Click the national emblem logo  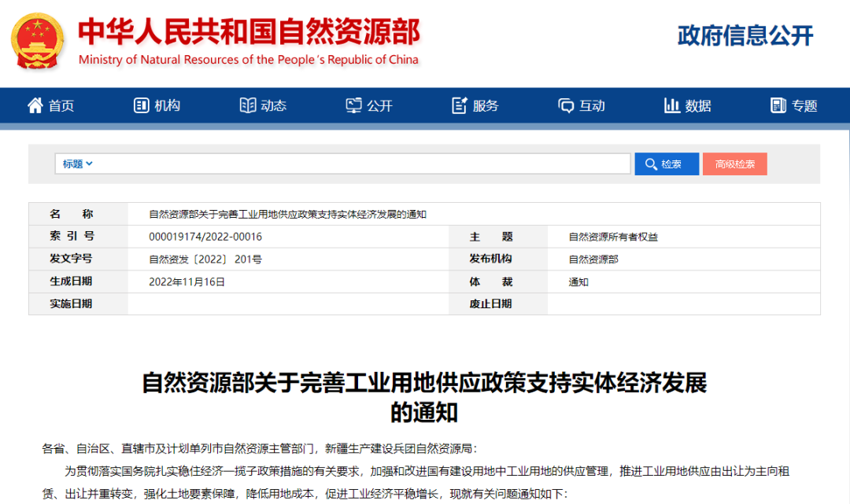point(39,40)
